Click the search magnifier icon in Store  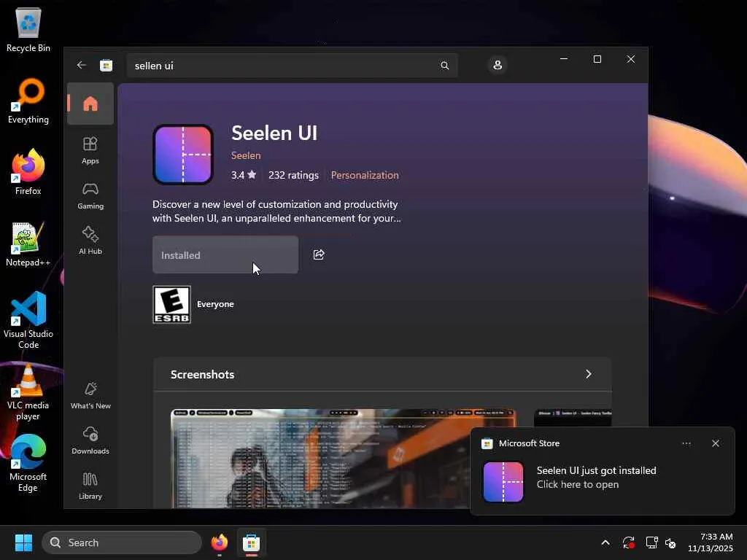click(x=444, y=66)
